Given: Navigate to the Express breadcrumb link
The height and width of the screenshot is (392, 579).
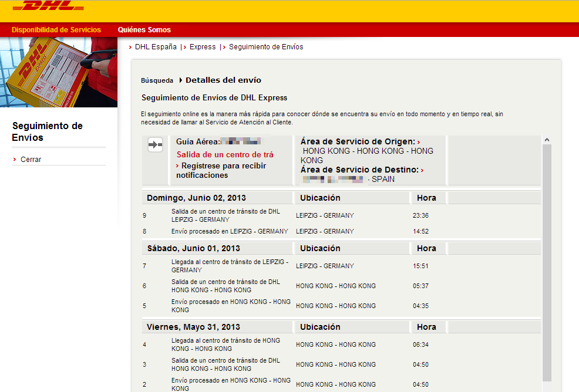Looking at the screenshot, I should [203, 47].
